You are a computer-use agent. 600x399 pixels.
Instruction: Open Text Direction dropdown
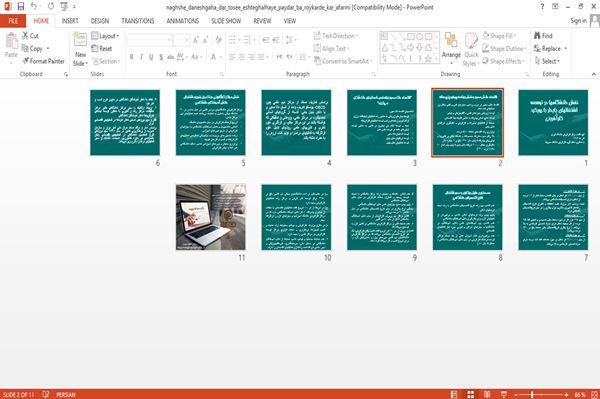click(336, 36)
